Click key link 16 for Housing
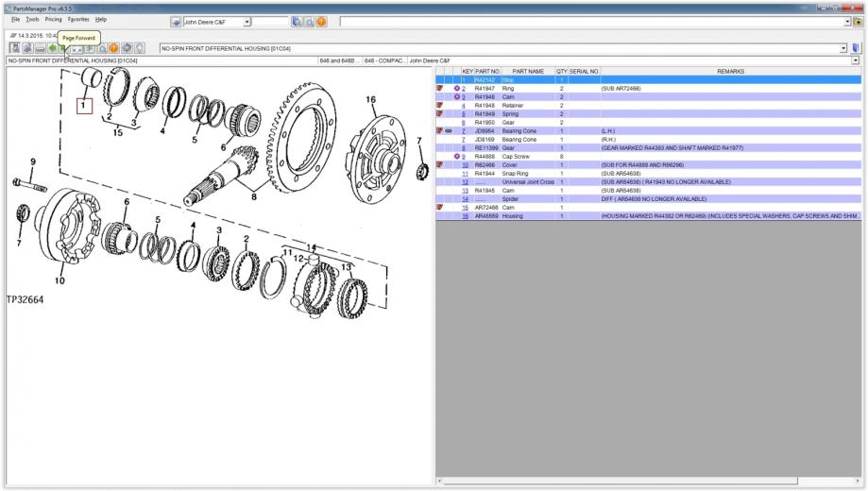This screenshot has height=491, width=868. tap(465, 216)
